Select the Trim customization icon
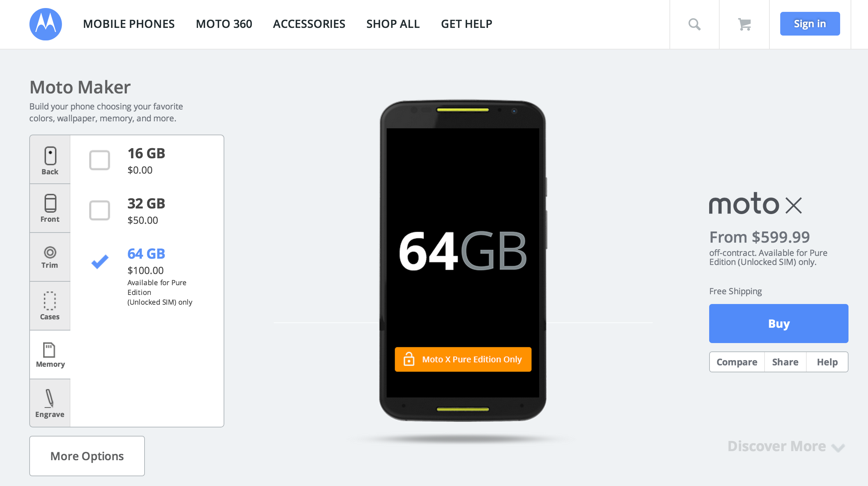 point(50,252)
